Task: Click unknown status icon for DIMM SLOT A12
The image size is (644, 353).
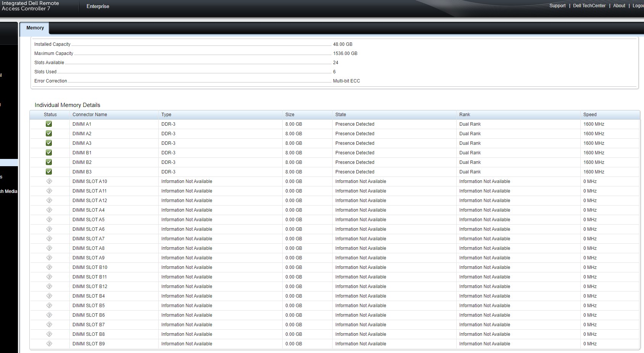Action: [x=49, y=200]
